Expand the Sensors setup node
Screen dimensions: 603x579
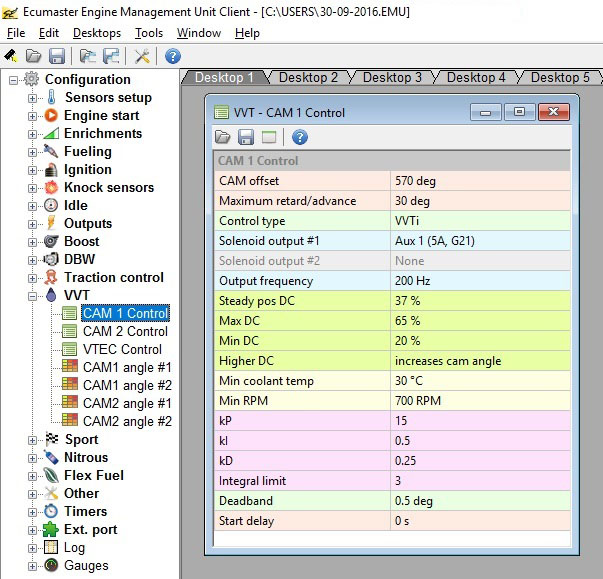[x=34, y=98]
